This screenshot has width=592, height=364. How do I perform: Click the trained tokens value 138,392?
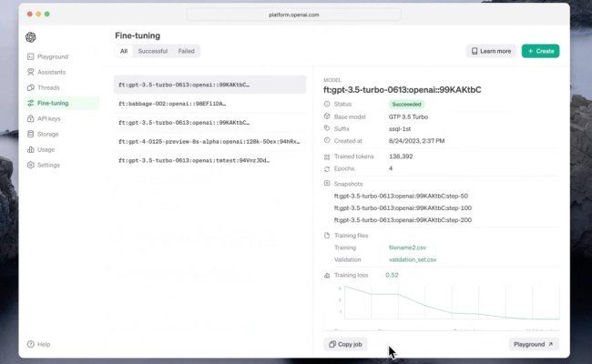pyautogui.click(x=401, y=157)
